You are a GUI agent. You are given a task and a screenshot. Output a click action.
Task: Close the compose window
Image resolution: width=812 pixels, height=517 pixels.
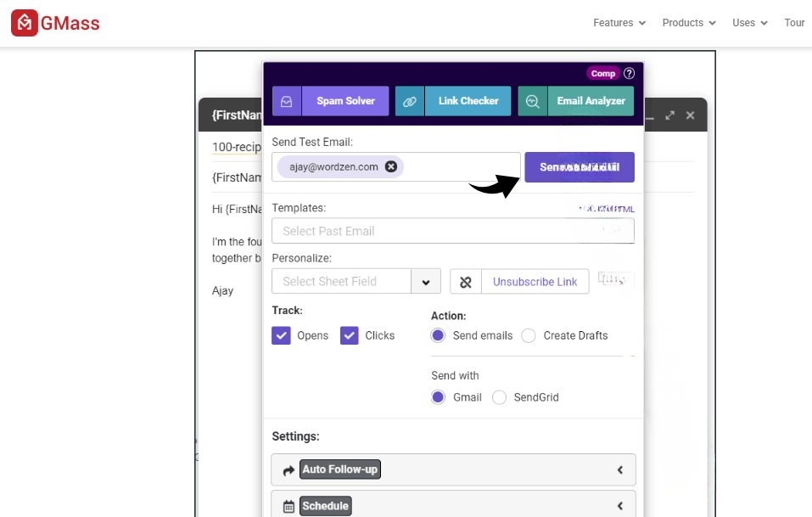(x=691, y=115)
